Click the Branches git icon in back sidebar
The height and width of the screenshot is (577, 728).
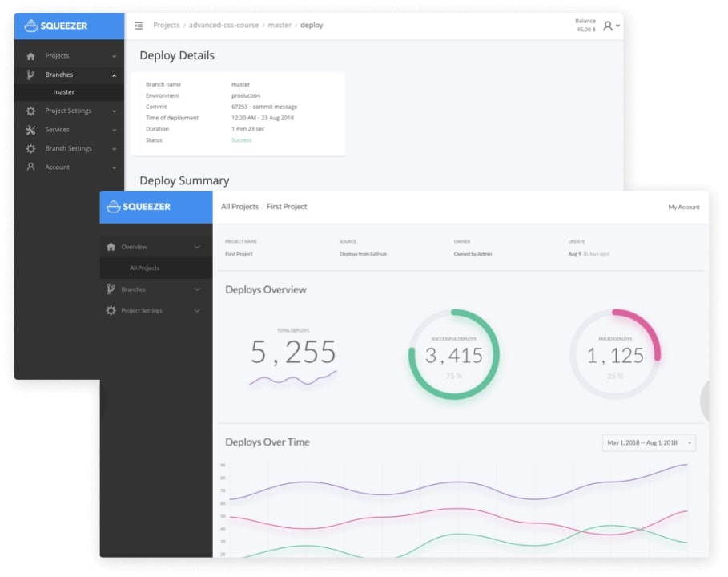pos(30,75)
